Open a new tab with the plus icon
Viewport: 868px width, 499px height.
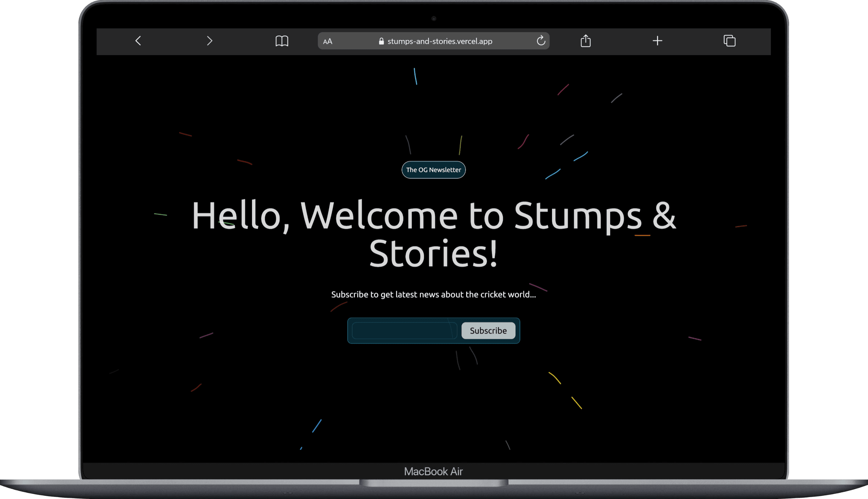pos(657,41)
